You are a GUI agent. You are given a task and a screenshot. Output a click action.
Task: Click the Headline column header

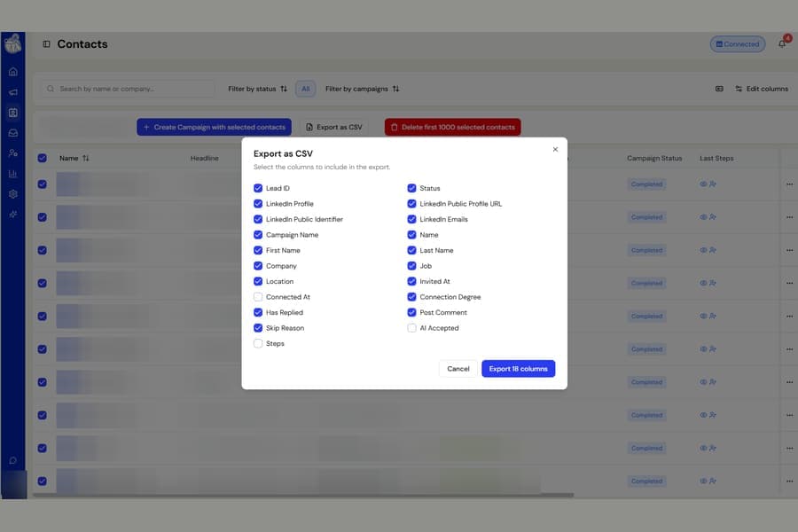click(x=205, y=159)
